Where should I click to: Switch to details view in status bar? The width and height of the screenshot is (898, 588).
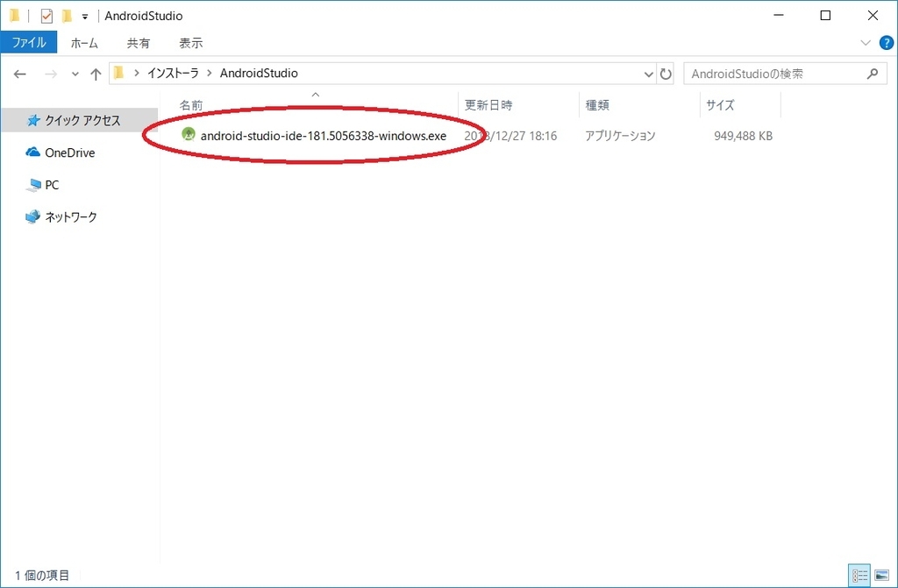[x=859, y=576]
